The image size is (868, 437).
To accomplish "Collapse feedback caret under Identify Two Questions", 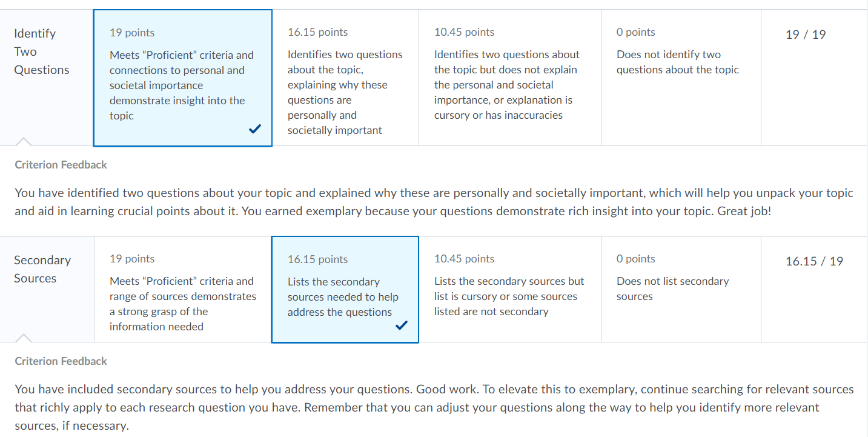I will pos(23,142).
